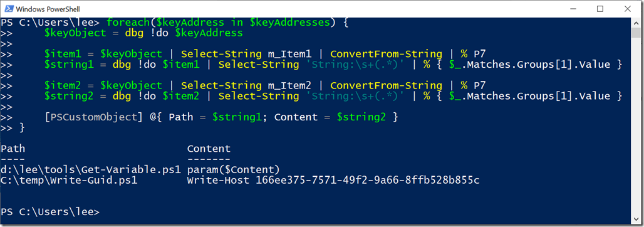This screenshot has height=227, width=644.
Task: Click the first ConvertFrom-String command
Action: (x=386, y=54)
